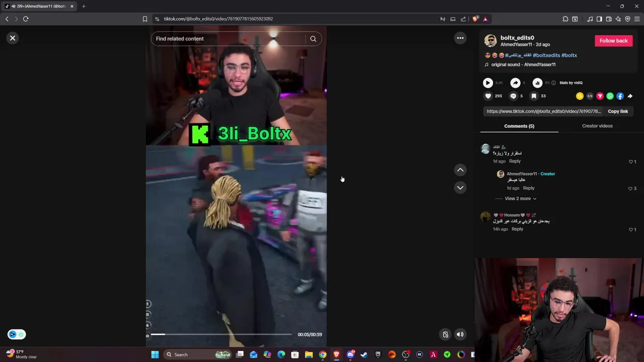Image resolution: width=644 pixels, height=362 pixels.
Task: Click the vidIQ shares arrow icon
Action: pos(515,83)
